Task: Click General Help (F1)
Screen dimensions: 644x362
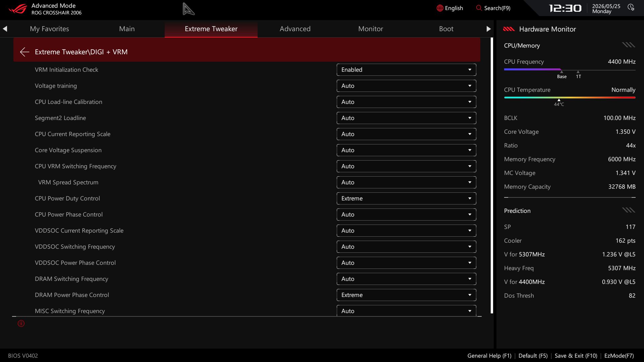Action: coord(489,356)
